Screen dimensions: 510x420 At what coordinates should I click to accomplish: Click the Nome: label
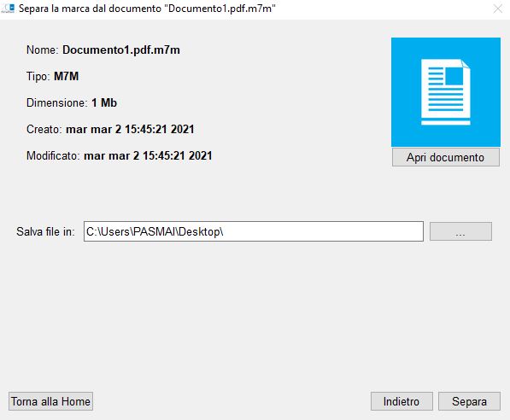coord(42,50)
